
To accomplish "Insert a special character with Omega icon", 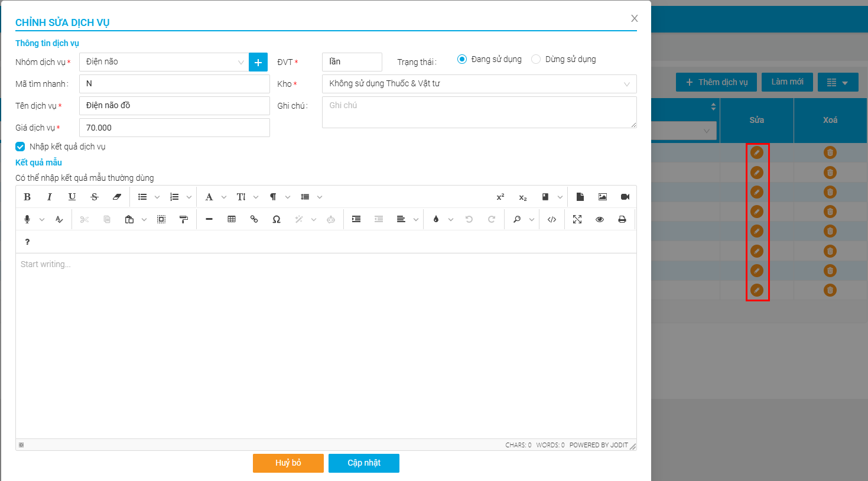I will point(277,219).
